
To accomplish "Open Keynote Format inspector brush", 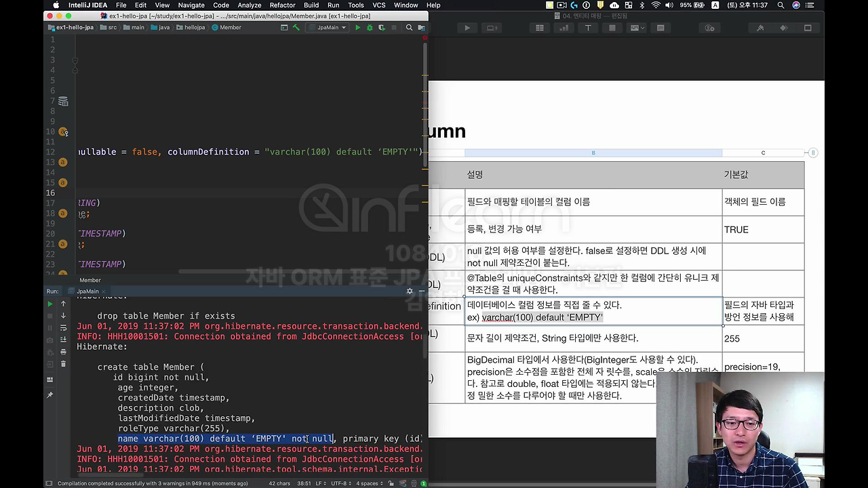I will (759, 28).
